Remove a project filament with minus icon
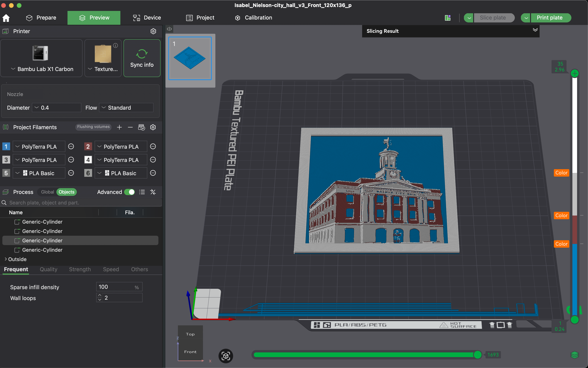The height and width of the screenshot is (368, 588). 130,127
